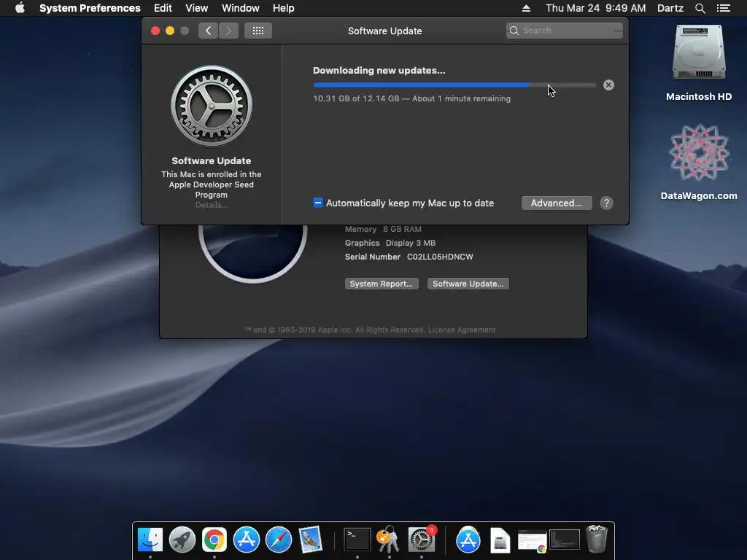Open the Mail stamp icon in Dock
The height and width of the screenshot is (560, 747).
pos(311,540)
